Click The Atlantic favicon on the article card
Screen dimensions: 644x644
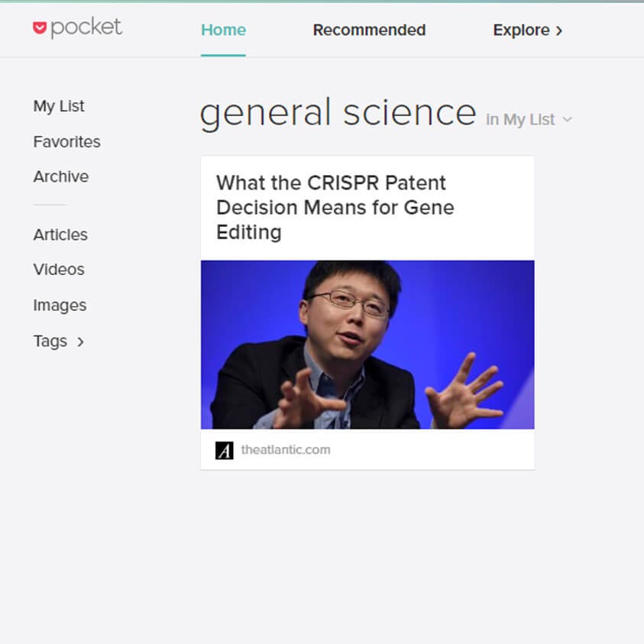(225, 450)
